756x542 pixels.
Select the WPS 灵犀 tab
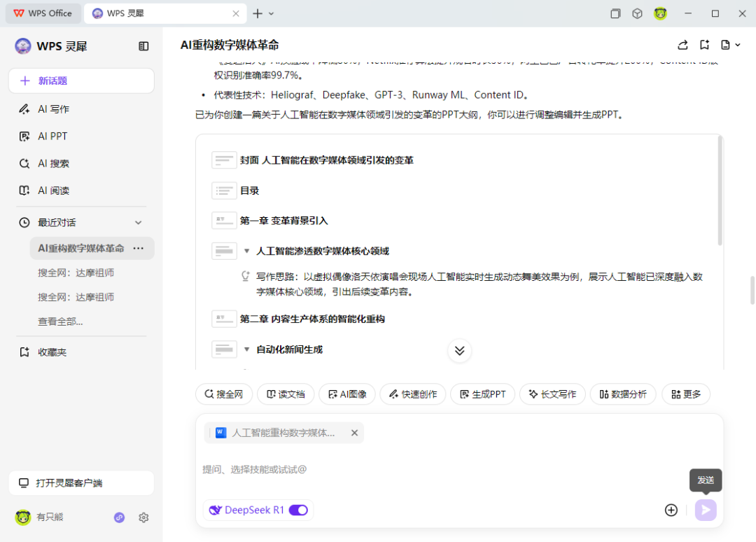[x=165, y=13]
